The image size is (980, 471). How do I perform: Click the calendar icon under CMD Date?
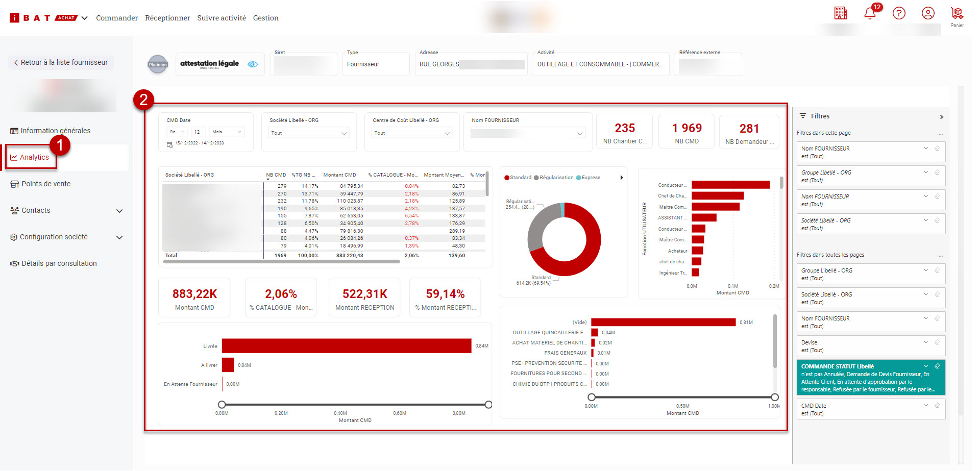pos(169,145)
